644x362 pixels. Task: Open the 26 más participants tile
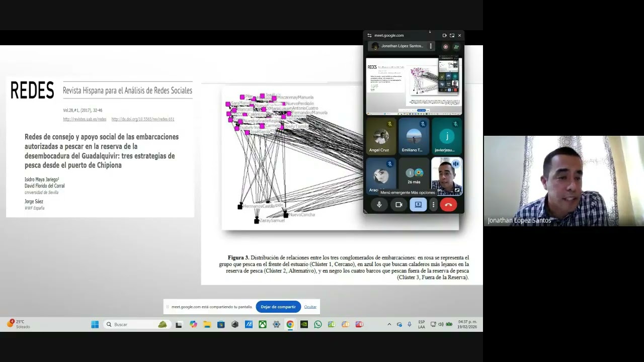tap(414, 176)
